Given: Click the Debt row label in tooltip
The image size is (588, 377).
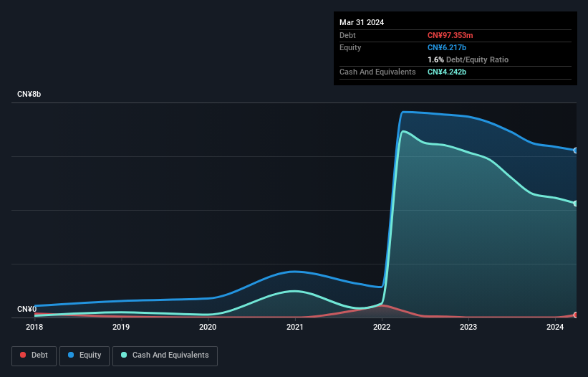Looking at the screenshot, I should pos(347,35).
